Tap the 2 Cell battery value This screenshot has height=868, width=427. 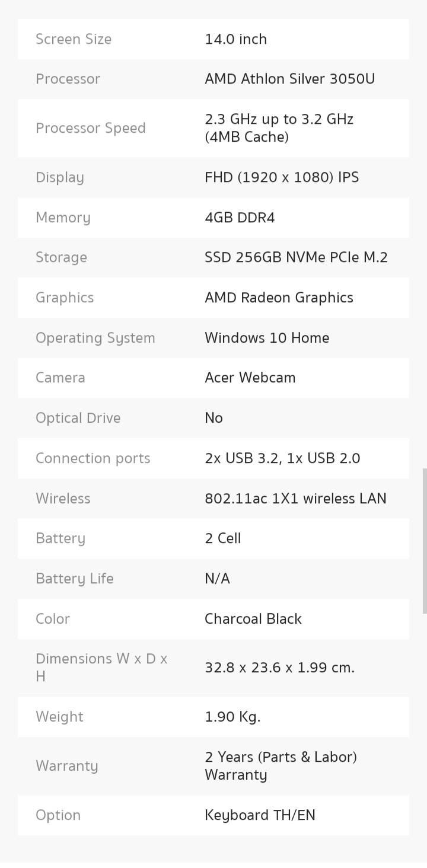222,538
